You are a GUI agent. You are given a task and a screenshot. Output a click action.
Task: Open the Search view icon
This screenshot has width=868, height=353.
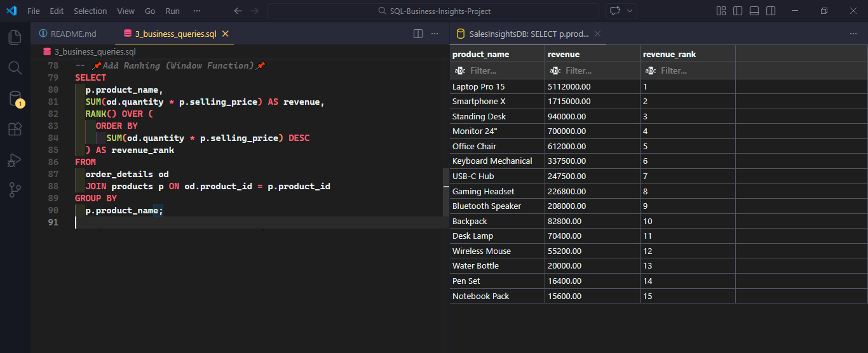[x=15, y=68]
